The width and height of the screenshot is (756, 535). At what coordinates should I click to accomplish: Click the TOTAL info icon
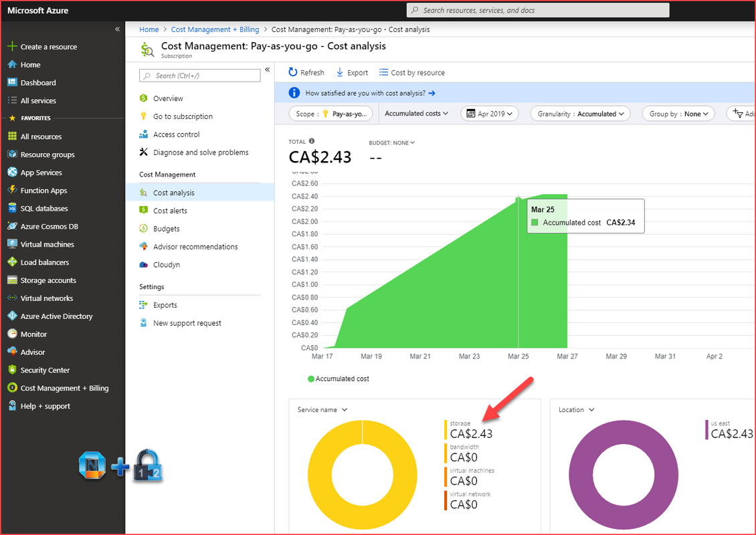[312, 141]
